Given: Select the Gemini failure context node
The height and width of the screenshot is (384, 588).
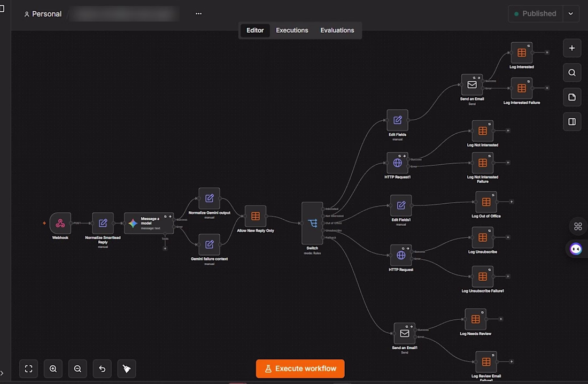Looking at the screenshot, I should 209,244.
